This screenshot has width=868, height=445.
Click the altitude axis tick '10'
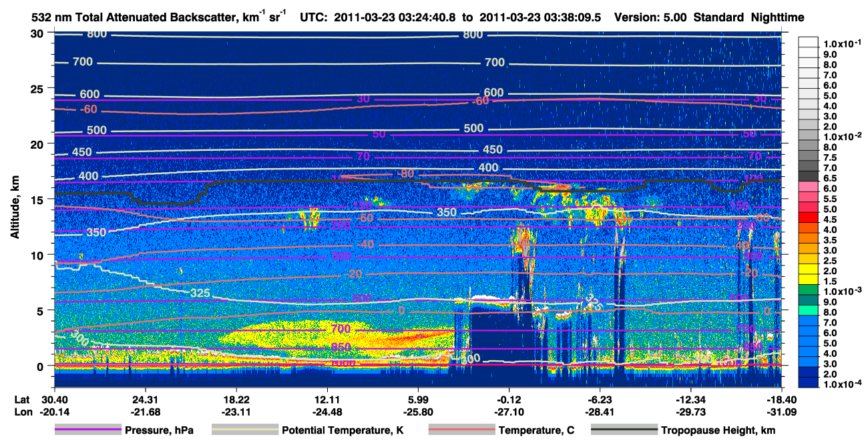coord(39,255)
